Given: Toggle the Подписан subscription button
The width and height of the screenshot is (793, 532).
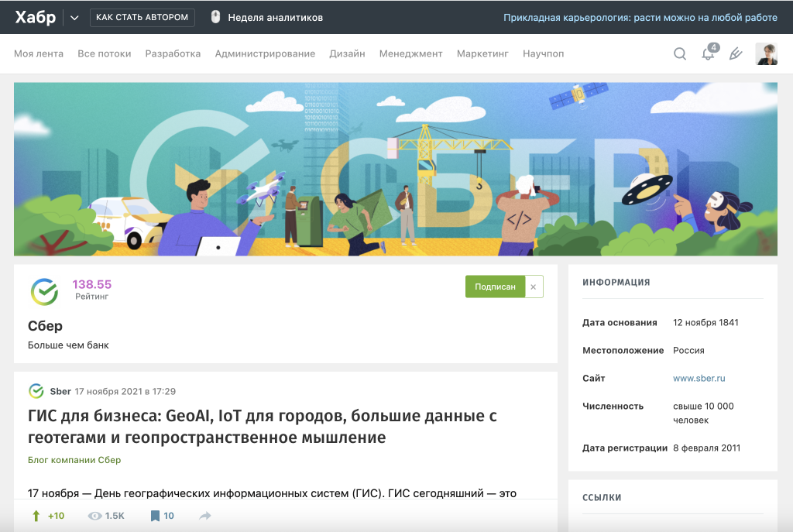Looking at the screenshot, I should pos(495,287).
